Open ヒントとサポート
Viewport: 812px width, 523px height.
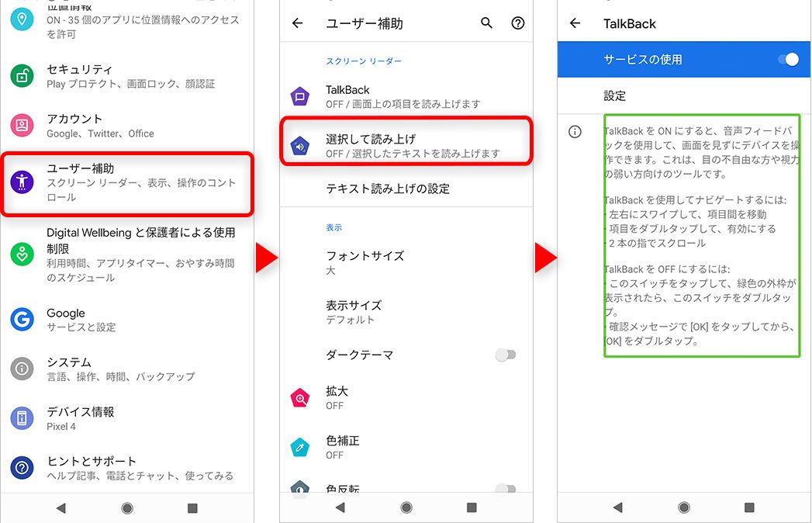pyautogui.click(x=127, y=468)
